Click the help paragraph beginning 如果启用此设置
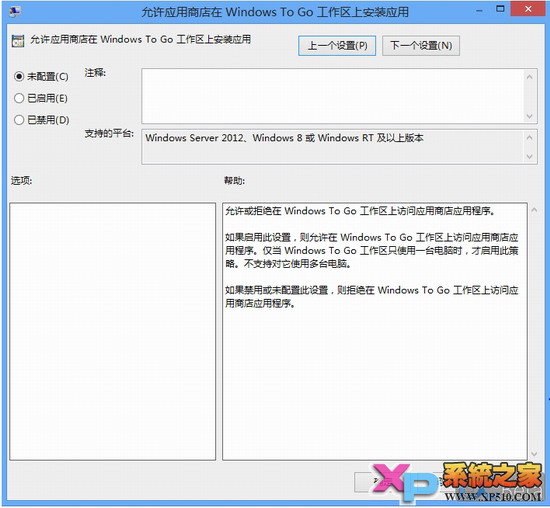This screenshot has width=550, height=508. pos(372,250)
